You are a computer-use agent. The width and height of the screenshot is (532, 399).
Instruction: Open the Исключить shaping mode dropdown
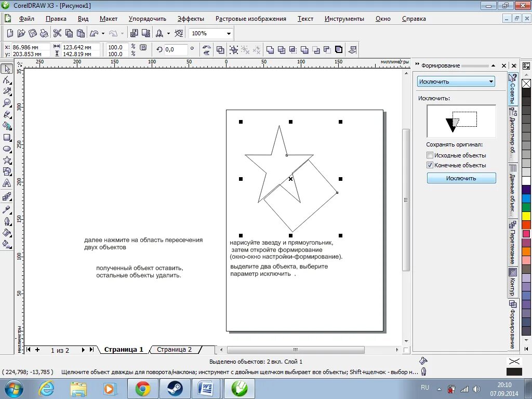click(x=491, y=82)
